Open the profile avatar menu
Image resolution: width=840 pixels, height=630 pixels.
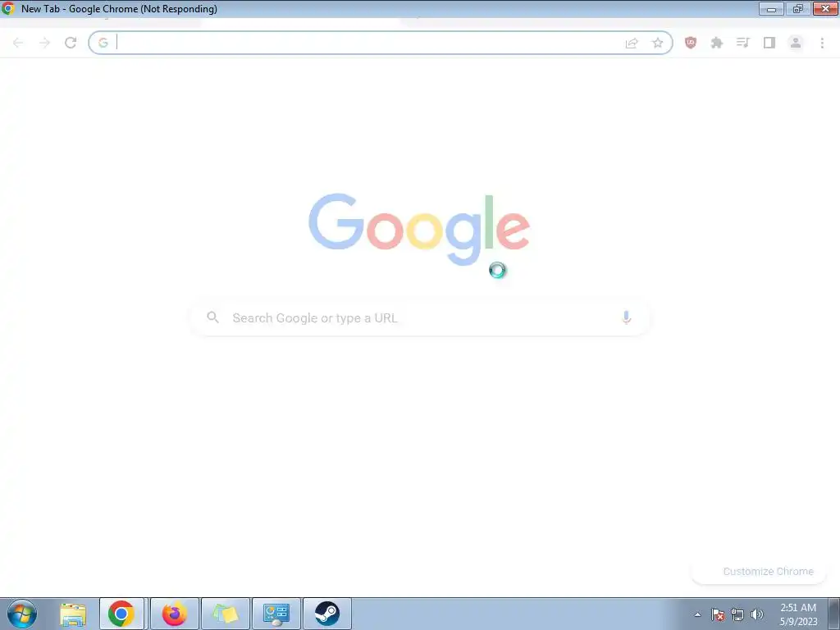click(796, 43)
